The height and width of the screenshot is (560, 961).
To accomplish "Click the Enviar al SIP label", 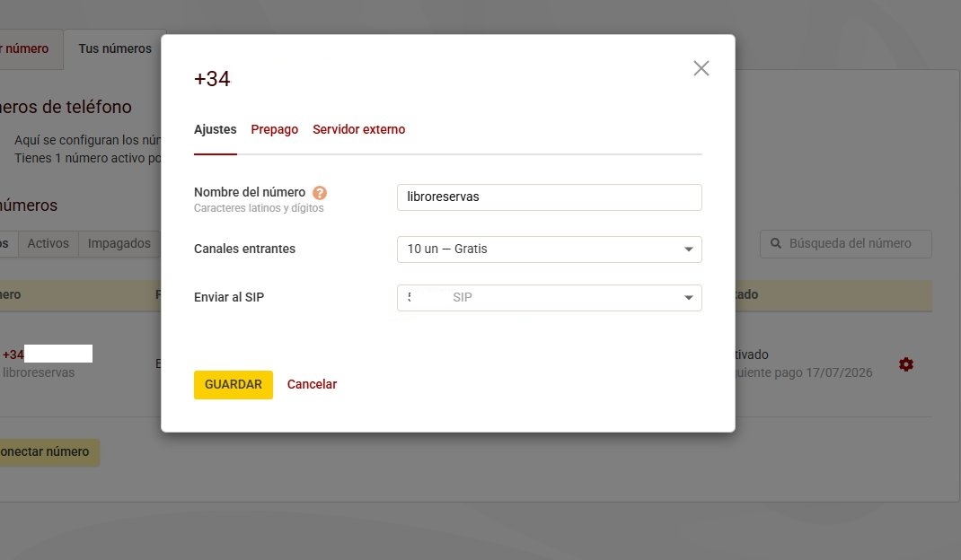I will (x=229, y=297).
